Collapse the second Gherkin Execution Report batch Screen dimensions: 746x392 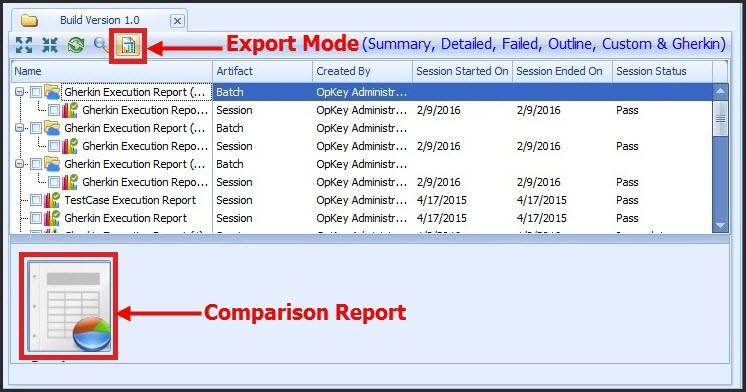(19, 128)
